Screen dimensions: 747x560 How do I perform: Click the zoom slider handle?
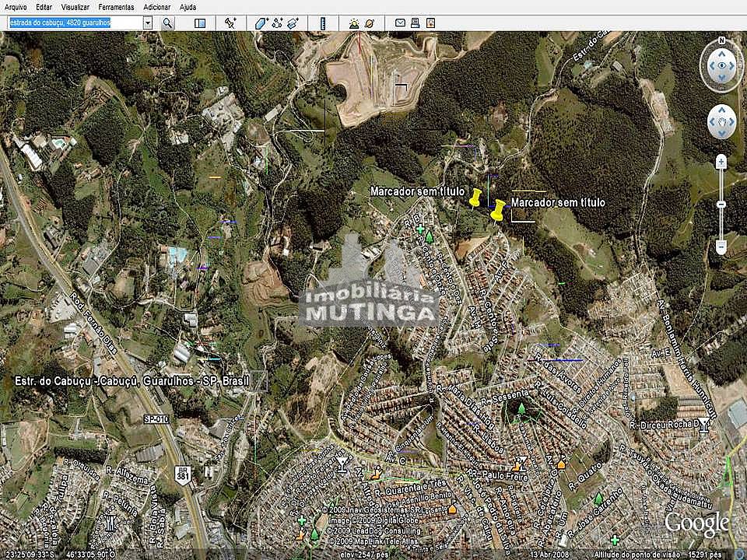(x=721, y=205)
